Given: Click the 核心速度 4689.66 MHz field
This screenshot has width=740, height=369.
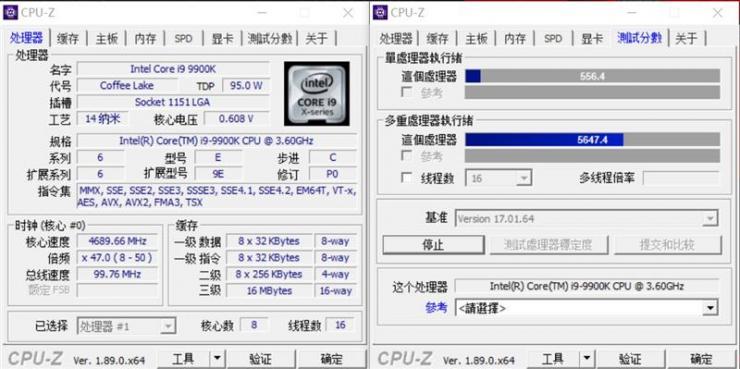Looking at the screenshot, I should (118, 241).
